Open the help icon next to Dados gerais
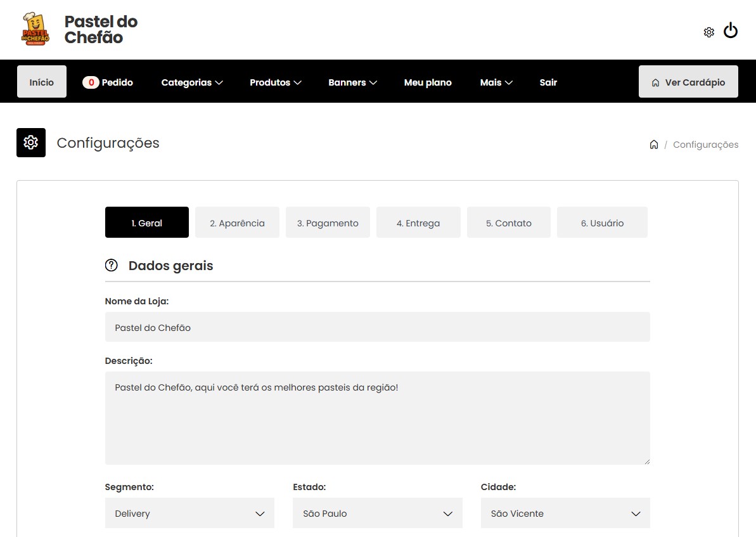The image size is (756, 537). pos(112,265)
